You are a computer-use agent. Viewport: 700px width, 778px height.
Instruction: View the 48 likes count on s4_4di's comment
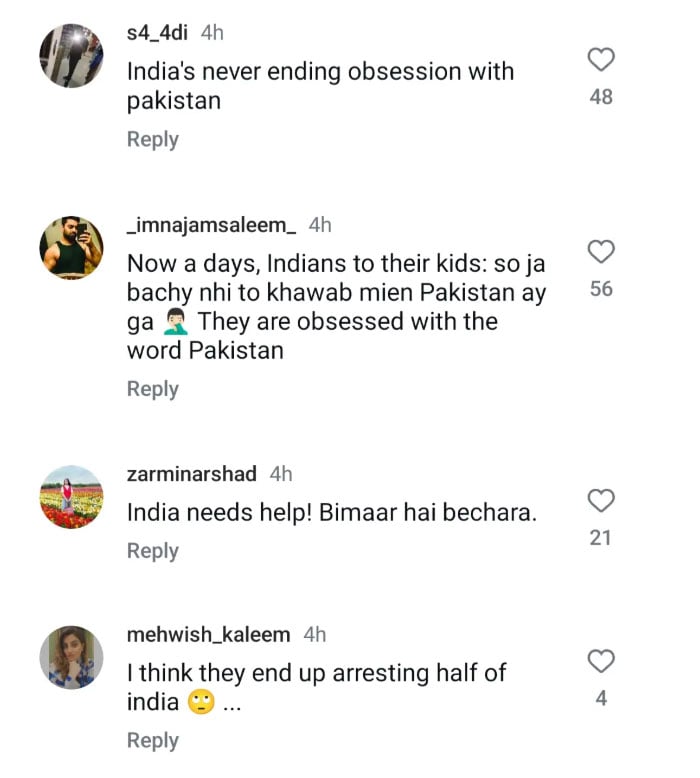pos(601,97)
